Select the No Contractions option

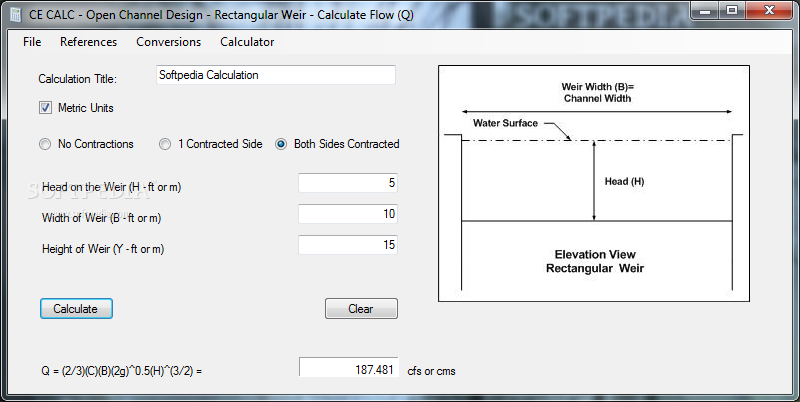point(45,144)
